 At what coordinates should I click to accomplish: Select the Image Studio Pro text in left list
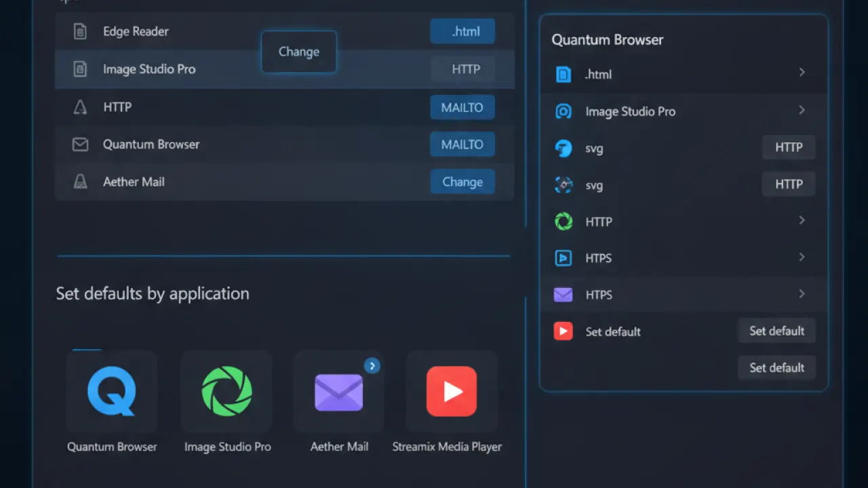click(x=149, y=69)
